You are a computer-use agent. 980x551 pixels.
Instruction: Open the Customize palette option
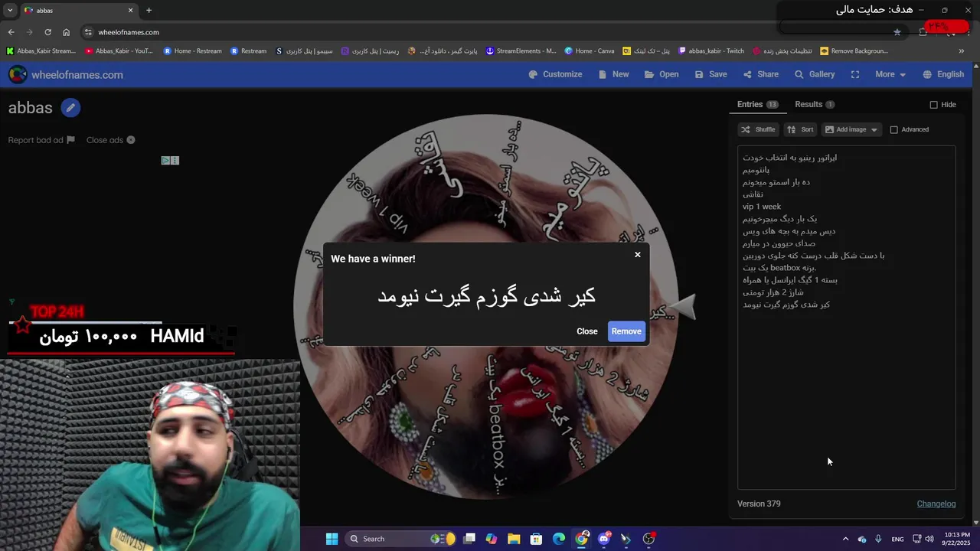point(555,74)
